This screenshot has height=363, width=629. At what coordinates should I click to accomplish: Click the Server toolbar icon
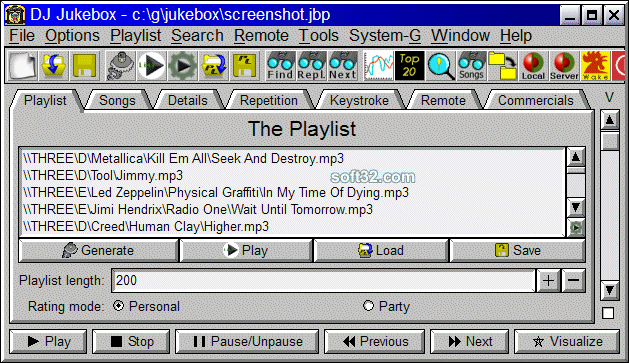tap(564, 65)
